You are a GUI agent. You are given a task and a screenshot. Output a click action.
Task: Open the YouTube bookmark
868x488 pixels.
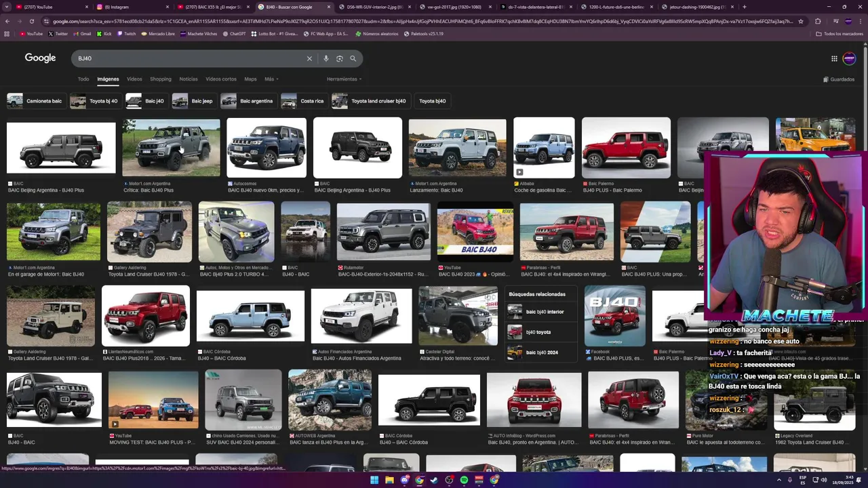tap(31, 33)
